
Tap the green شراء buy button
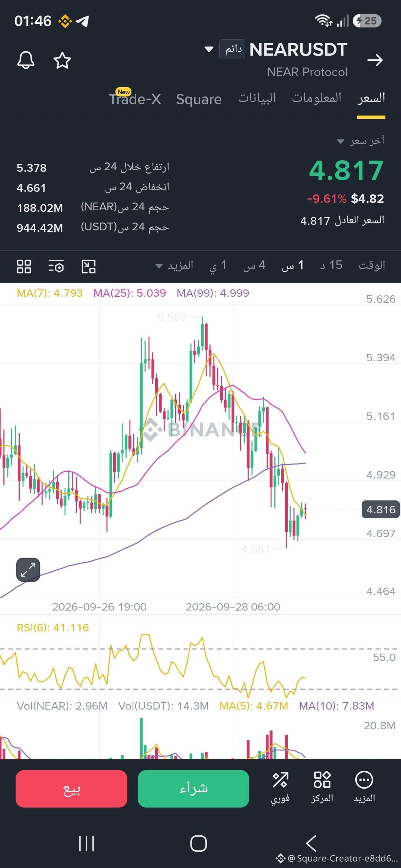(x=193, y=789)
